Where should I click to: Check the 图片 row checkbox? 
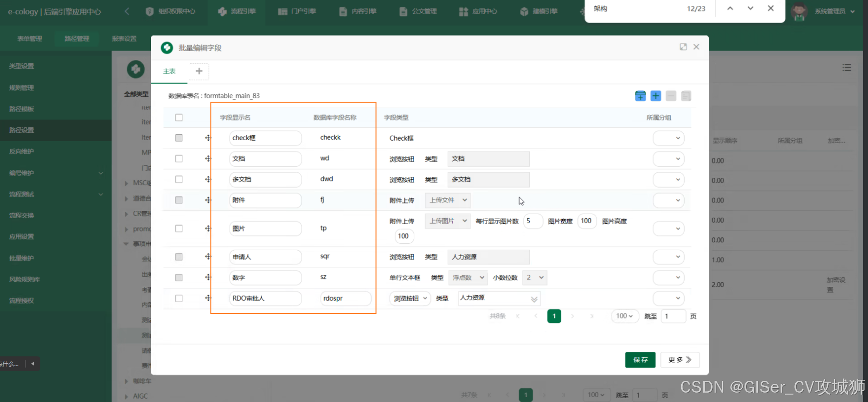pos(179,229)
